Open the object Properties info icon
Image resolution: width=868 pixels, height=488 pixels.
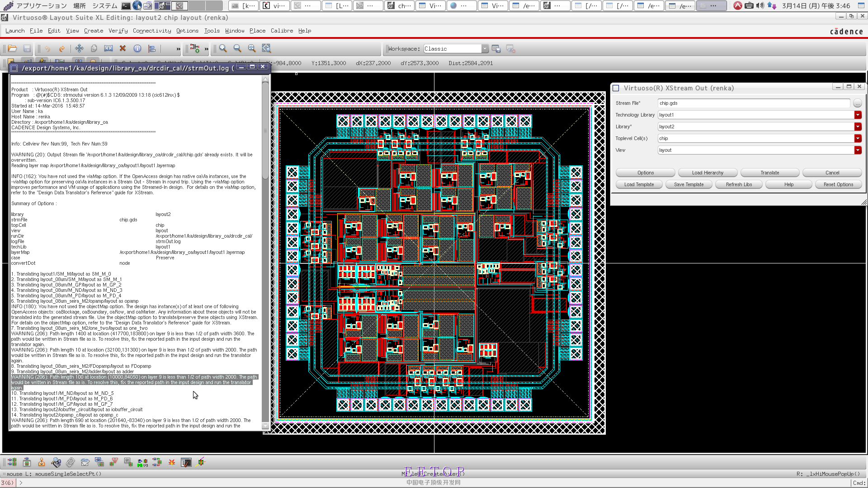pos(137,48)
